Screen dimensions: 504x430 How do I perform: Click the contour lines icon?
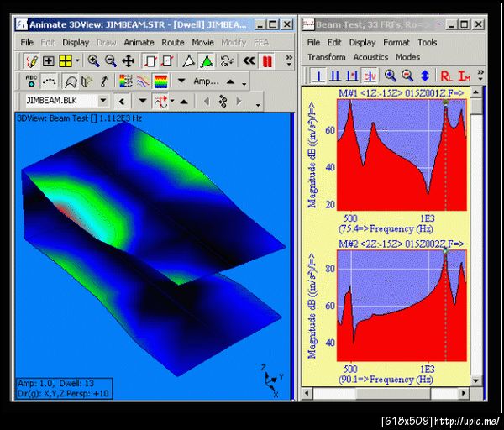tap(143, 81)
